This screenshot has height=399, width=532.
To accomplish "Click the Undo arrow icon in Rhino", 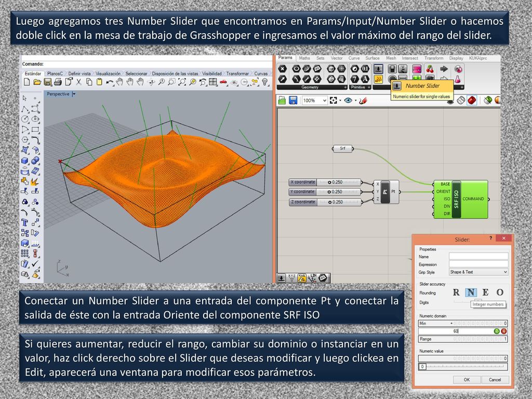I will 110,82.
